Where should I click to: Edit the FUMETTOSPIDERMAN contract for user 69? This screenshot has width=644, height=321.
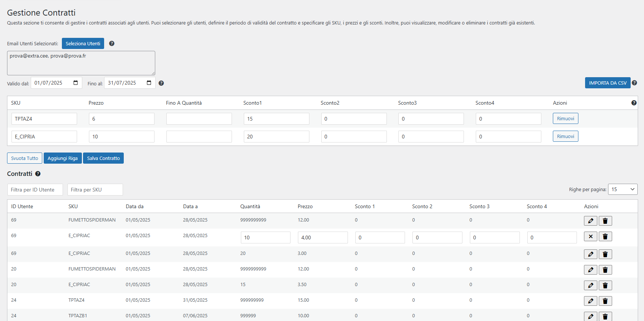coord(591,221)
